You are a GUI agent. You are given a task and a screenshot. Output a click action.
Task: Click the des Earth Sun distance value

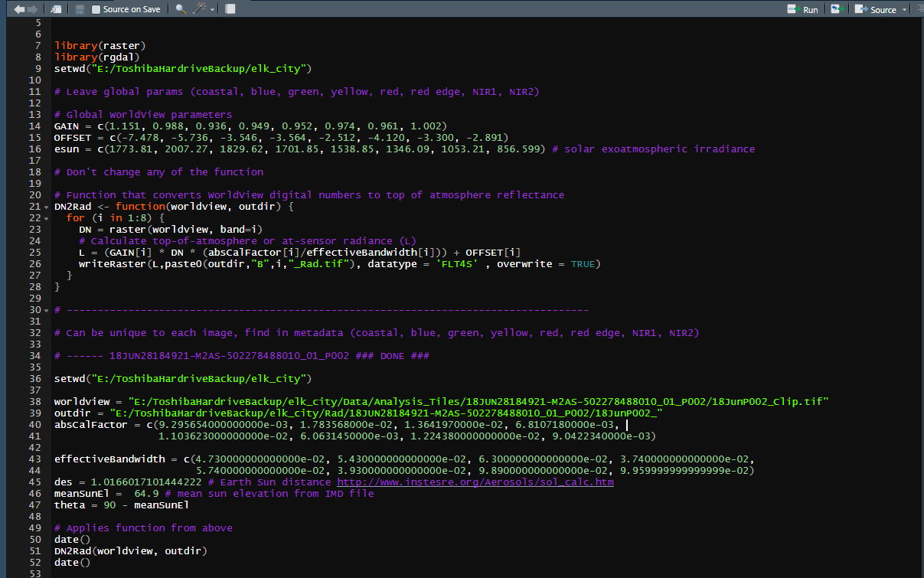(x=146, y=482)
